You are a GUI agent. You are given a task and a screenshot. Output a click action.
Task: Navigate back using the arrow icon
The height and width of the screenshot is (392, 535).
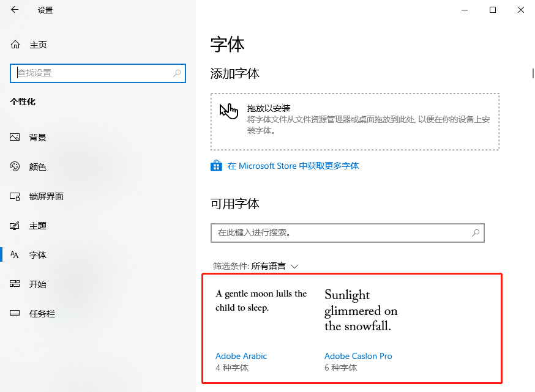pos(15,10)
